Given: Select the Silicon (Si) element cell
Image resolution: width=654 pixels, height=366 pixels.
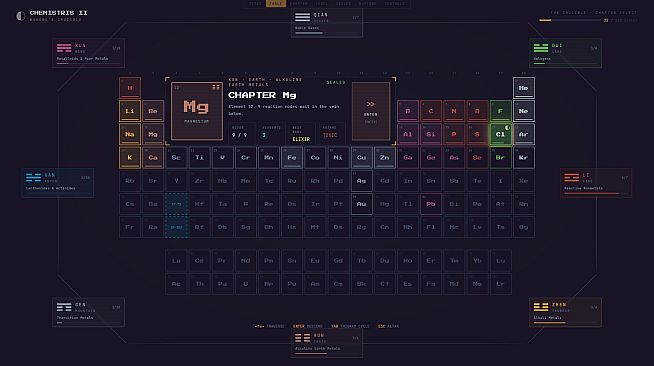Looking at the screenshot, I should 431,134.
